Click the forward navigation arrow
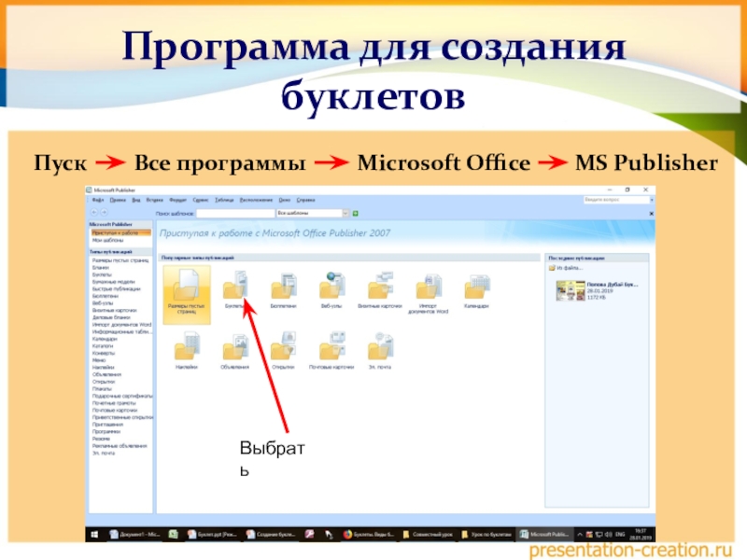Screen dimensions: 747x560 pos(104,213)
